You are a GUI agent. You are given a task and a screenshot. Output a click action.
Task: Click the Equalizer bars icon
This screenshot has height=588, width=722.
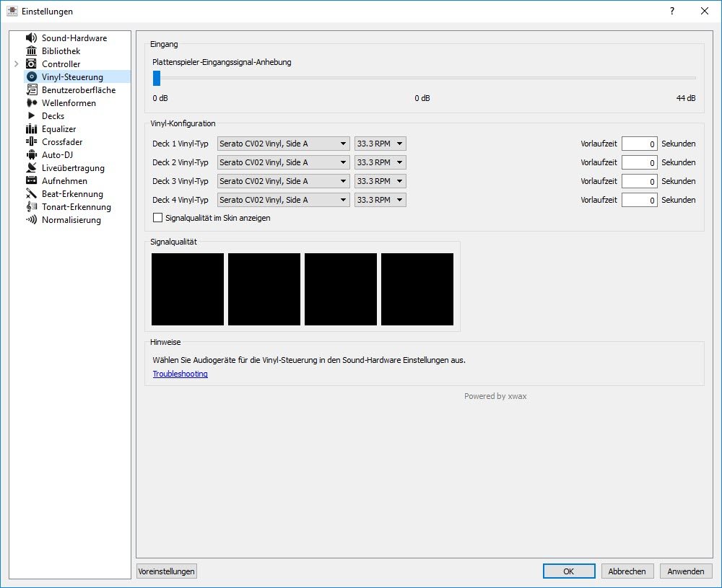pyautogui.click(x=31, y=129)
